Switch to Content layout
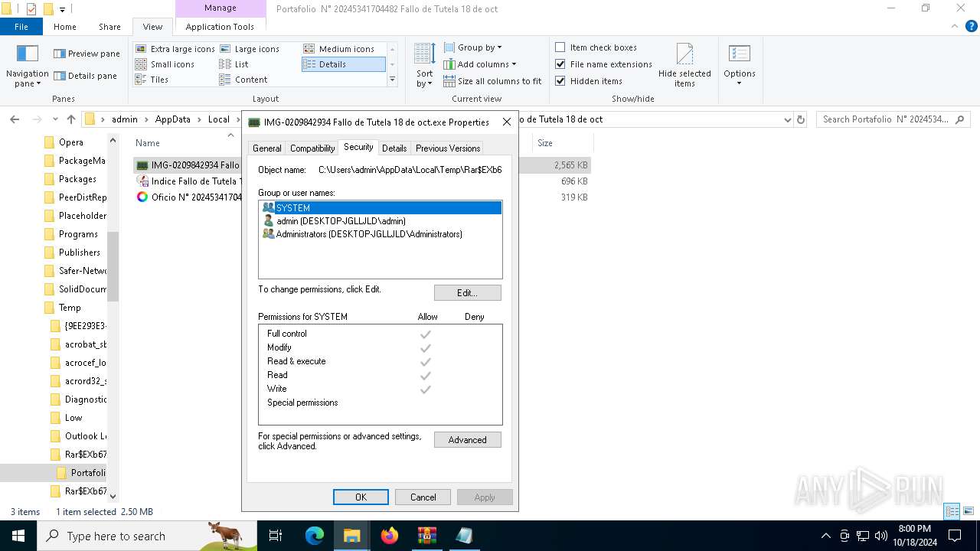This screenshot has width=980, height=551. pos(243,80)
